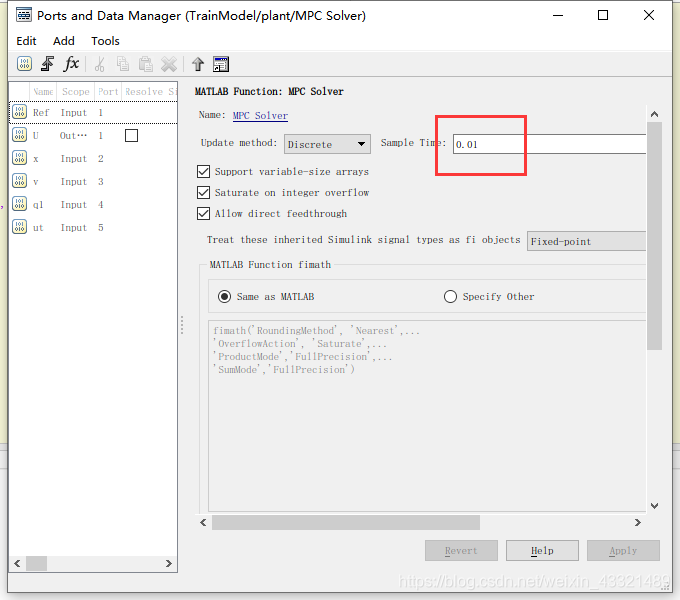
Task: Click the Port column header
Action: (108, 91)
